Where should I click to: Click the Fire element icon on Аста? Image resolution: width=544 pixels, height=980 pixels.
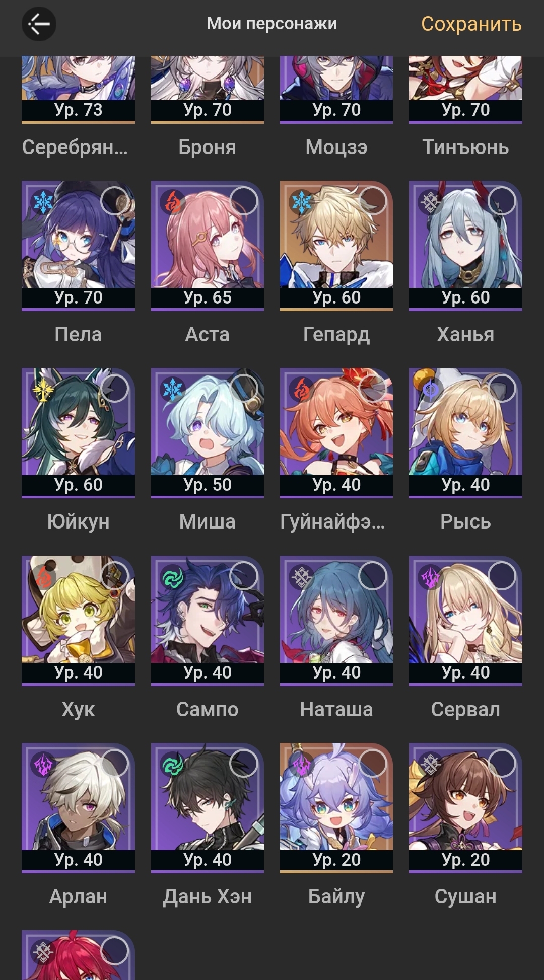172,202
